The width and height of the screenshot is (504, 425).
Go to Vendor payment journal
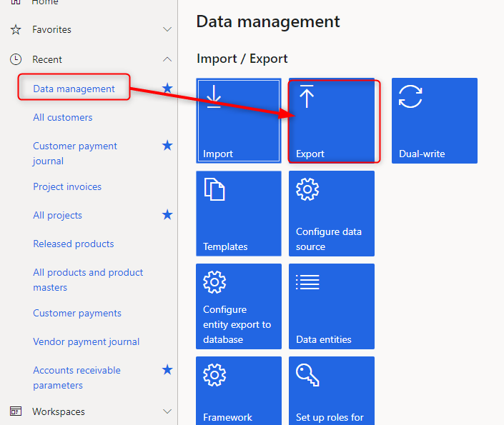[x=87, y=341]
